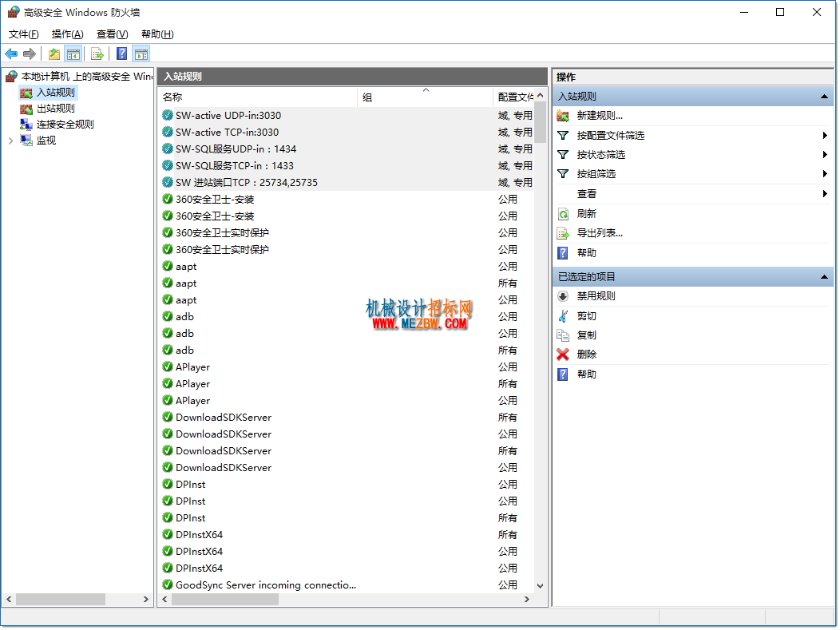Open the 按配置文件筛选 submenu arrow
This screenshot has height=630, width=840.
pyautogui.click(x=825, y=136)
